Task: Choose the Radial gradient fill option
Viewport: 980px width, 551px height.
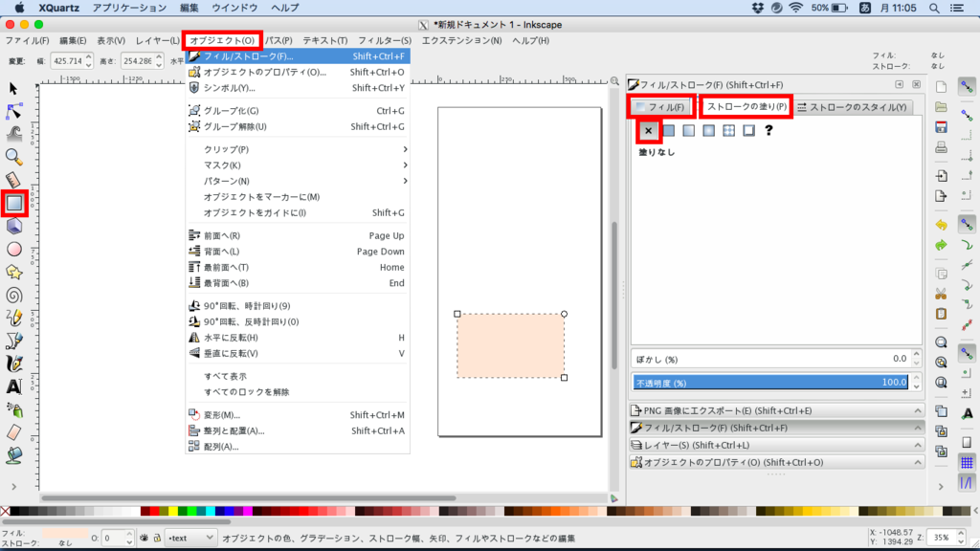Action: (709, 130)
